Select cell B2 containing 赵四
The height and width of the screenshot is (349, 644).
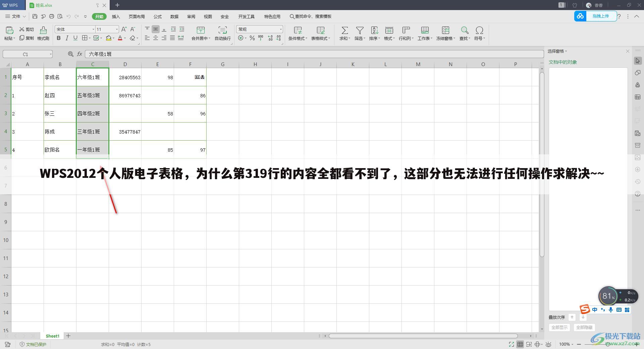60,95
